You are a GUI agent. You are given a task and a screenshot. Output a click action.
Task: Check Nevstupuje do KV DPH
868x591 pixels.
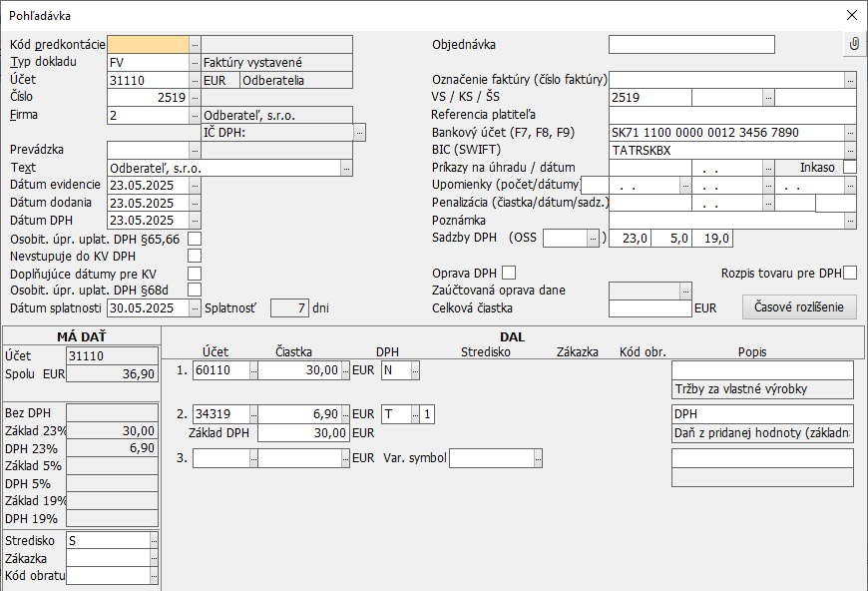(x=195, y=256)
